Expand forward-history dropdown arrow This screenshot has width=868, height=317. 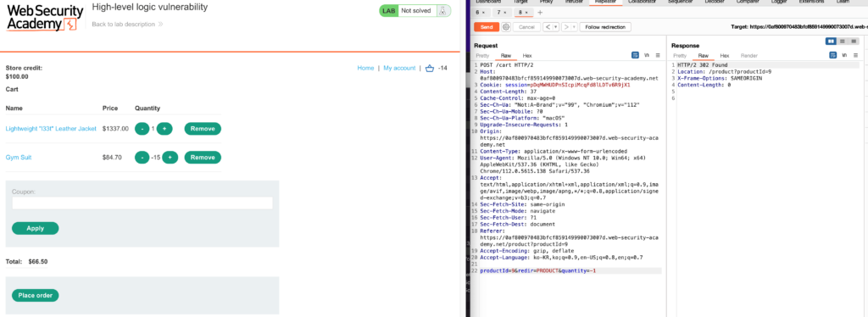click(574, 26)
